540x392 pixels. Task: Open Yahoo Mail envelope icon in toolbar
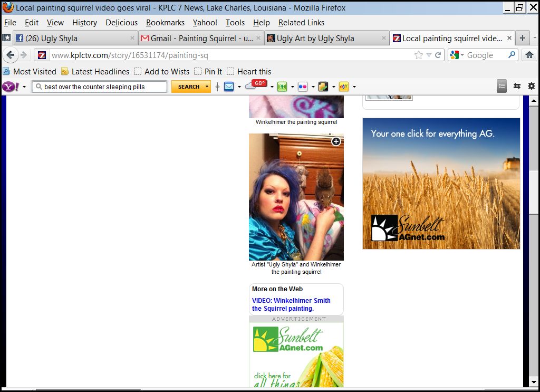click(229, 87)
